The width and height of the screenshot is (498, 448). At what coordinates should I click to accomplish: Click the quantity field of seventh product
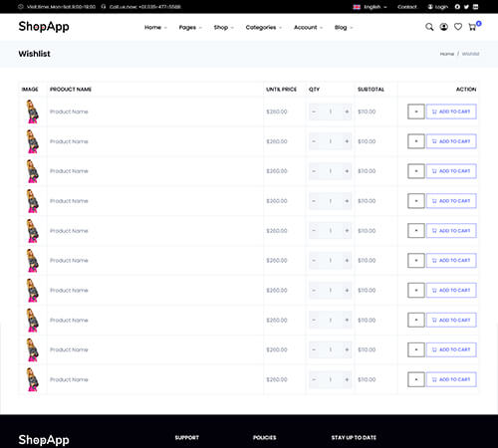331,290
